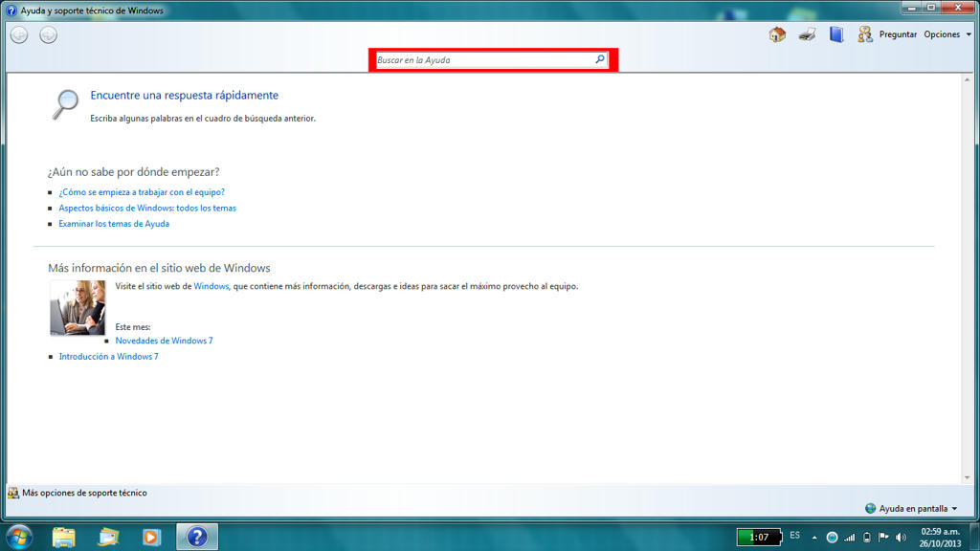Open the Windows Start menu orb
The image size is (980, 551).
(x=19, y=537)
